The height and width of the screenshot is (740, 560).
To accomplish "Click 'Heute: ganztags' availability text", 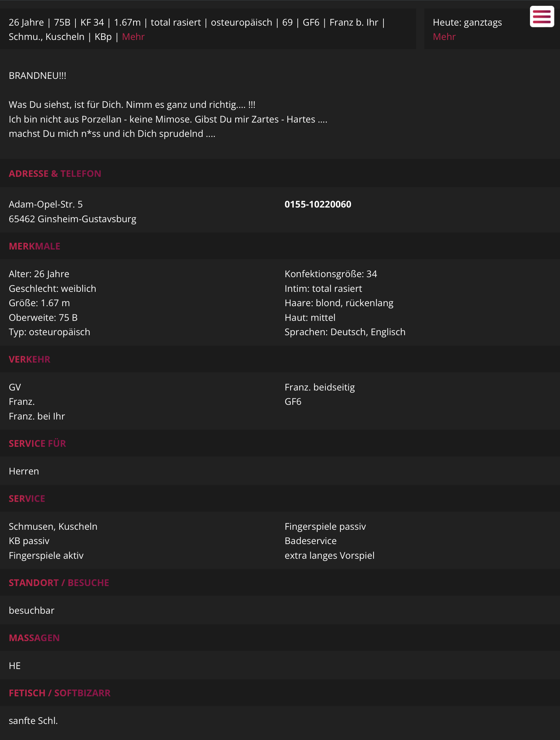I will point(467,23).
